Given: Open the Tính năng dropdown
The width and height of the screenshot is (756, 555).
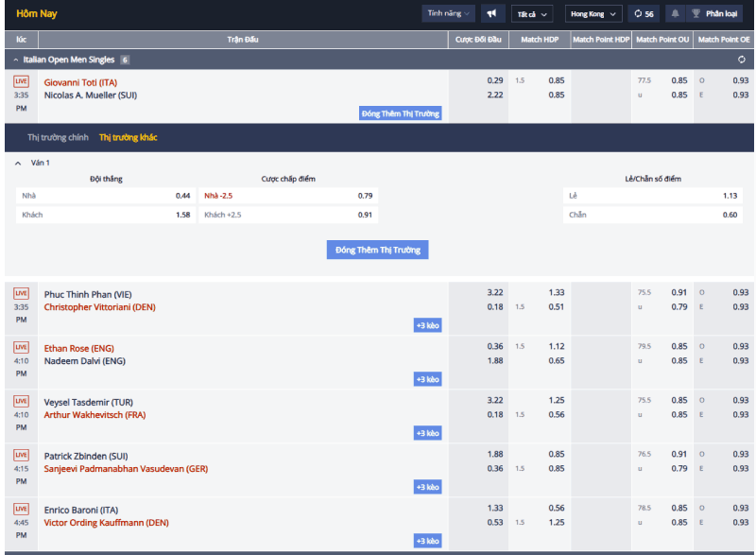Looking at the screenshot, I should 448,13.
